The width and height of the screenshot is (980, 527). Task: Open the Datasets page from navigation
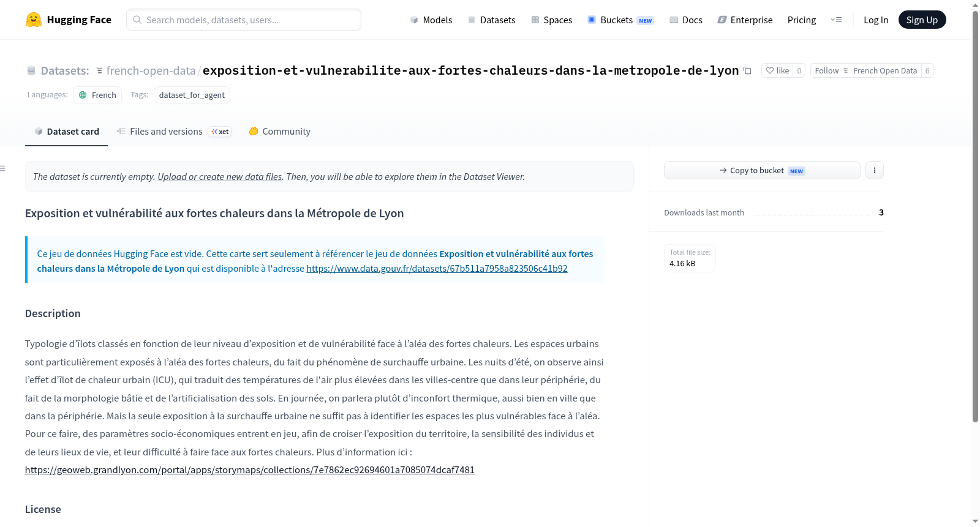(x=491, y=20)
